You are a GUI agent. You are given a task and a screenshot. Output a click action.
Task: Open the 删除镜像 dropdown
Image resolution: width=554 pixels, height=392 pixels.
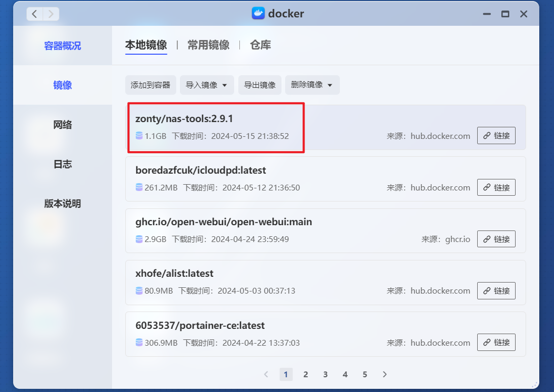tap(313, 85)
